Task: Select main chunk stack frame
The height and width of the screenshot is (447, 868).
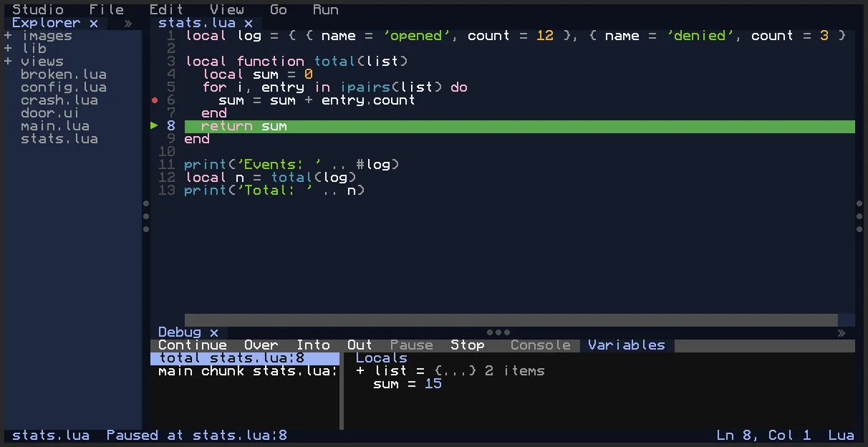Action: [245, 371]
